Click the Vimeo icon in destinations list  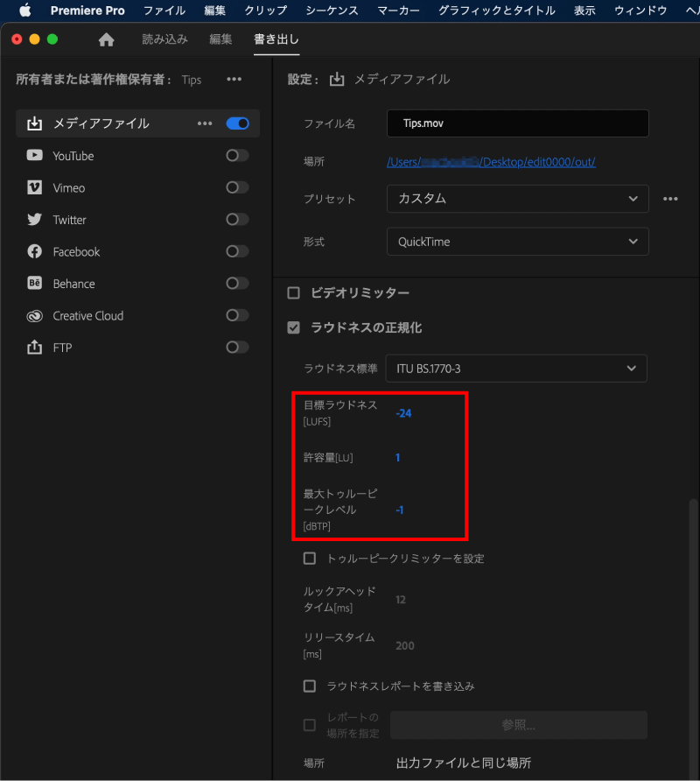pos(34,187)
